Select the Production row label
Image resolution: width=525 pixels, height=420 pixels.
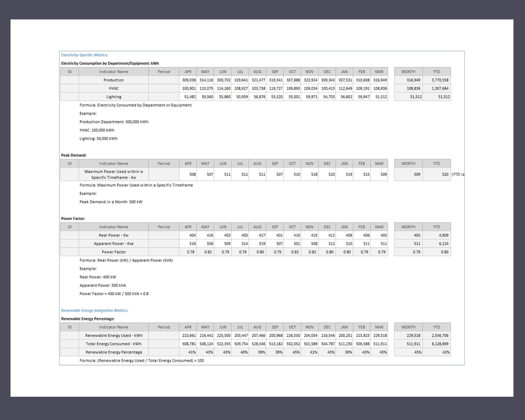(x=113, y=80)
